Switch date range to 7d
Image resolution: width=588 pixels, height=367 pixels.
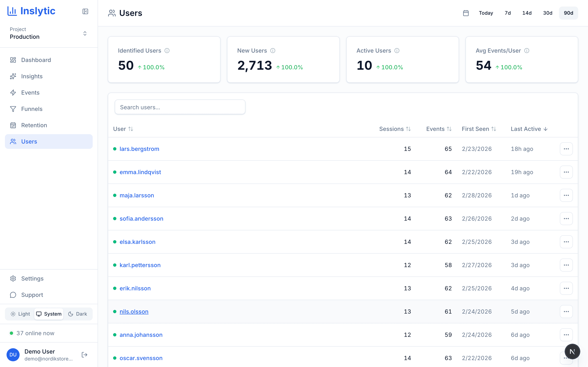point(507,13)
